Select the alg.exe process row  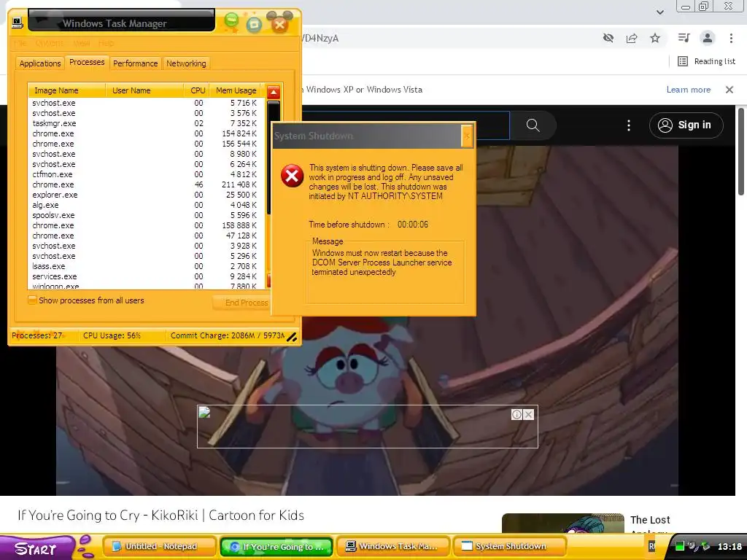pyautogui.click(x=144, y=205)
